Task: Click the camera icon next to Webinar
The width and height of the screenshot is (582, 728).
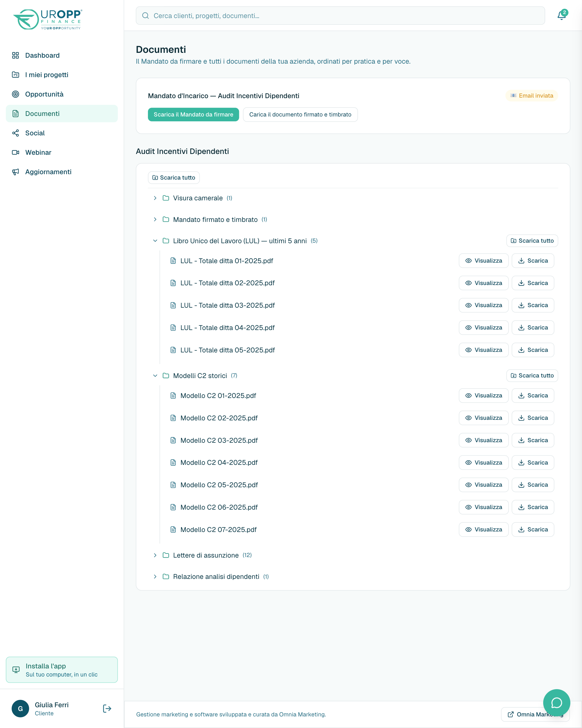Action: click(x=16, y=152)
